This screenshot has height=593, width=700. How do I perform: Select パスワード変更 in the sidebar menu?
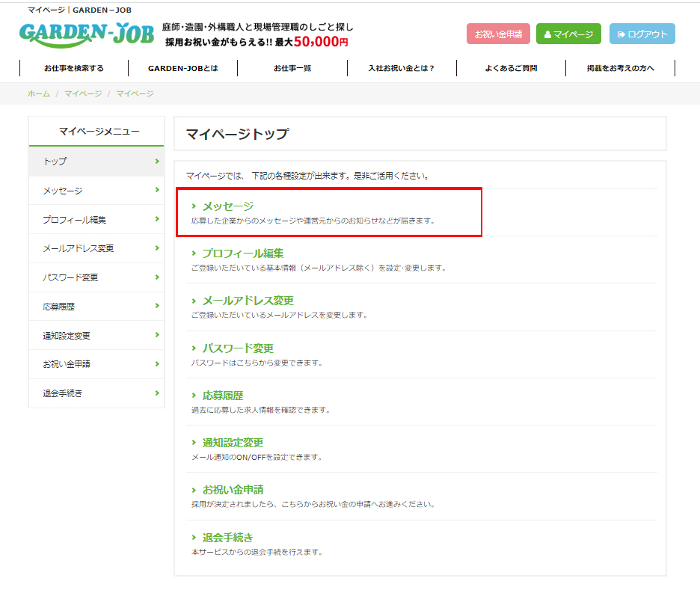coord(96,277)
